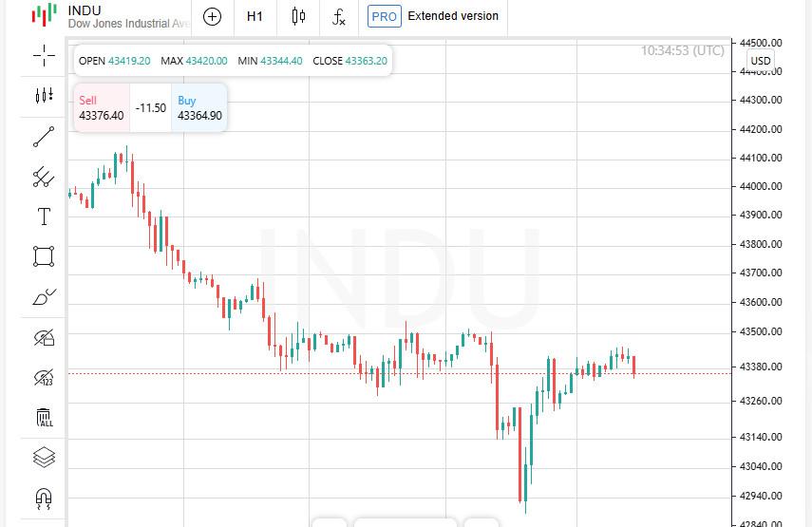
Task: Delete all drawings with trash ALL icon
Action: pyautogui.click(x=44, y=417)
